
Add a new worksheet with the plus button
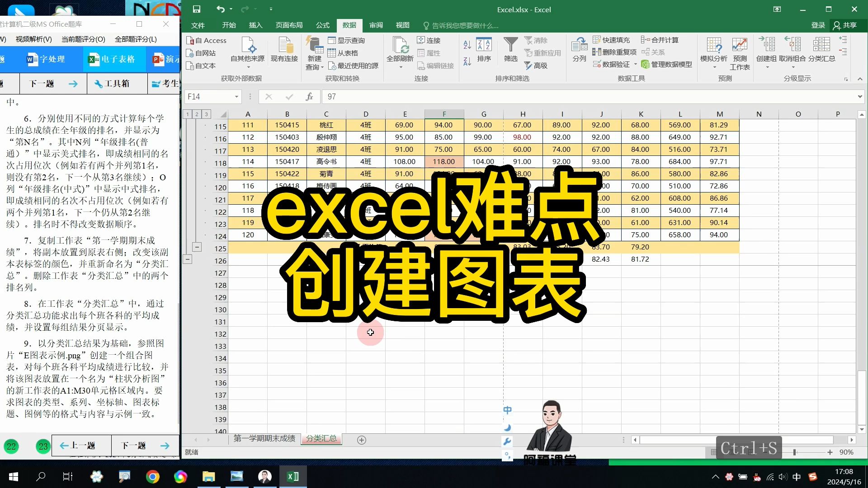[x=361, y=439]
